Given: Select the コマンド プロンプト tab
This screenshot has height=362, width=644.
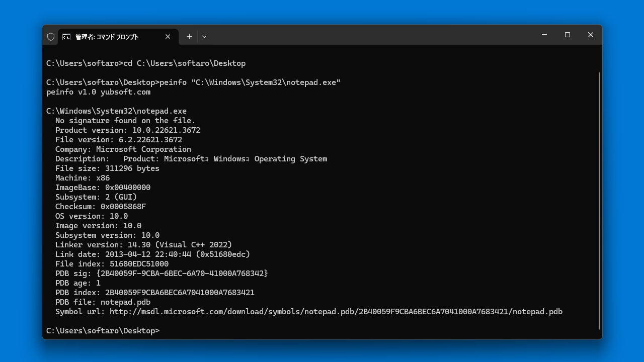Looking at the screenshot, I should coord(118,37).
